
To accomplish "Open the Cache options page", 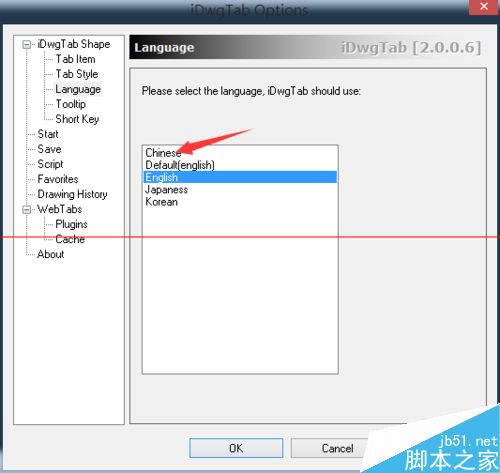I will tap(70, 239).
